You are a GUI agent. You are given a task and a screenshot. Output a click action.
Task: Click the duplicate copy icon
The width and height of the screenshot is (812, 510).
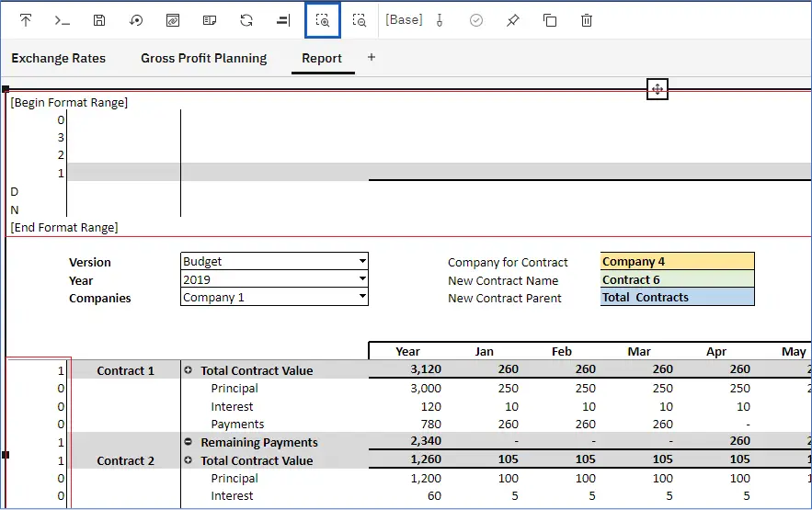click(x=550, y=20)
